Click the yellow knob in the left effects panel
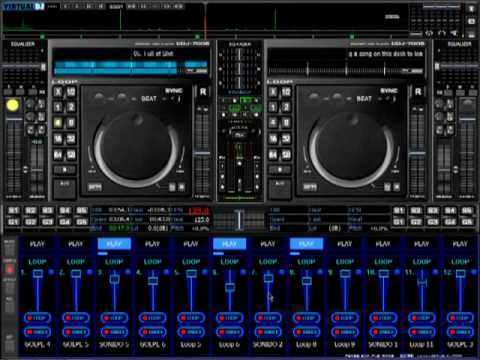The height and width of the screenshot is (360, 480). click(13, 105)
